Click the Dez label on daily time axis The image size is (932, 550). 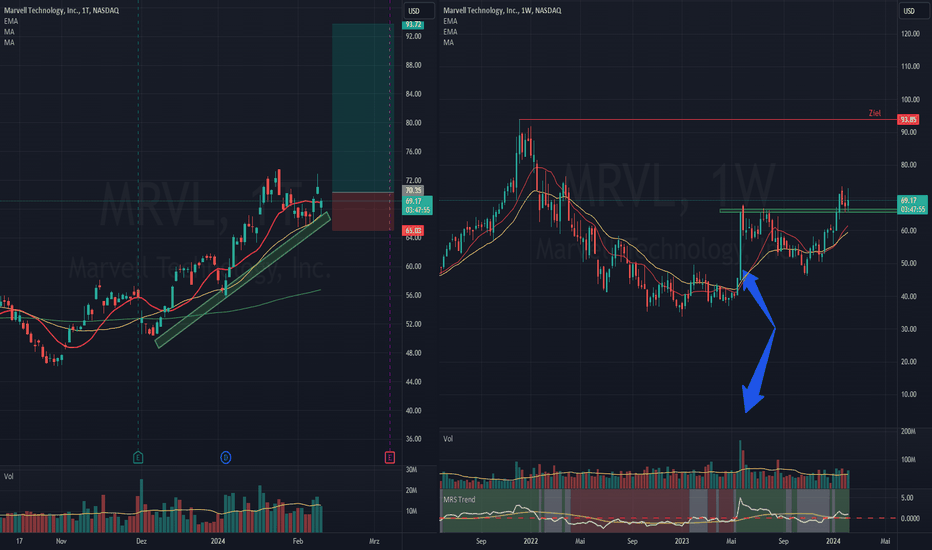coord(141,541)
